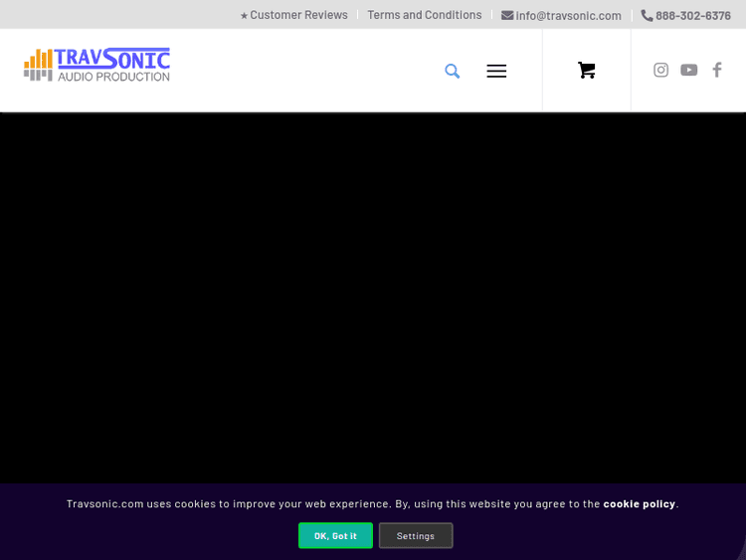Open the search magnifier icon

453,71
